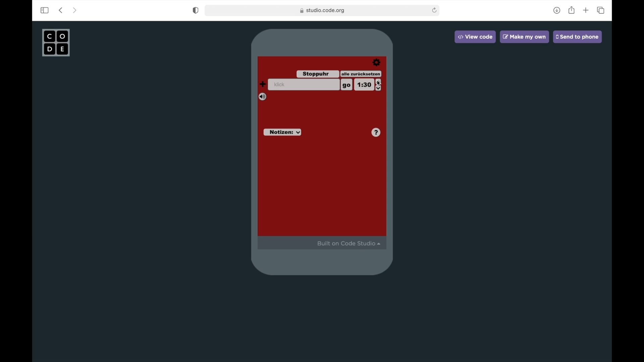Click the Code.org logo
The image size is (644, 362).
56,43
